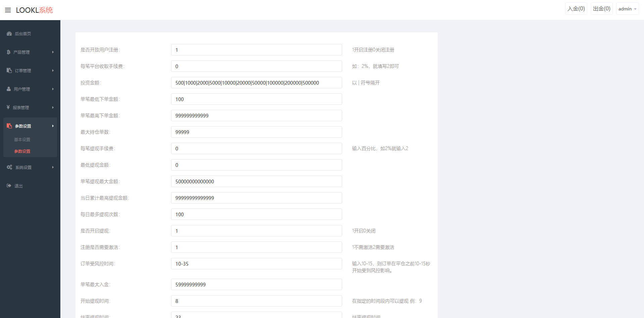Open the 基本设置 submenu item
The height and width of the screenshot is (318, 644).
click(x=22, y=139)
